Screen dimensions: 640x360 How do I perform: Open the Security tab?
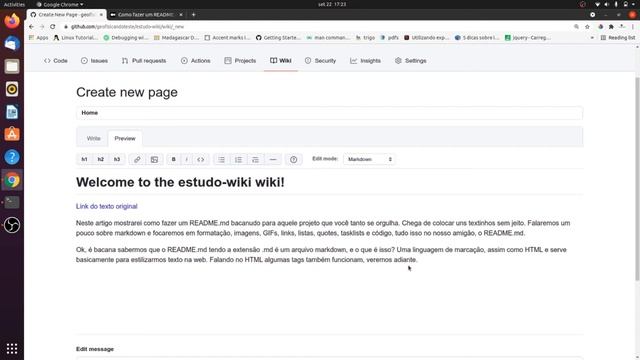(x=320, y=60)
